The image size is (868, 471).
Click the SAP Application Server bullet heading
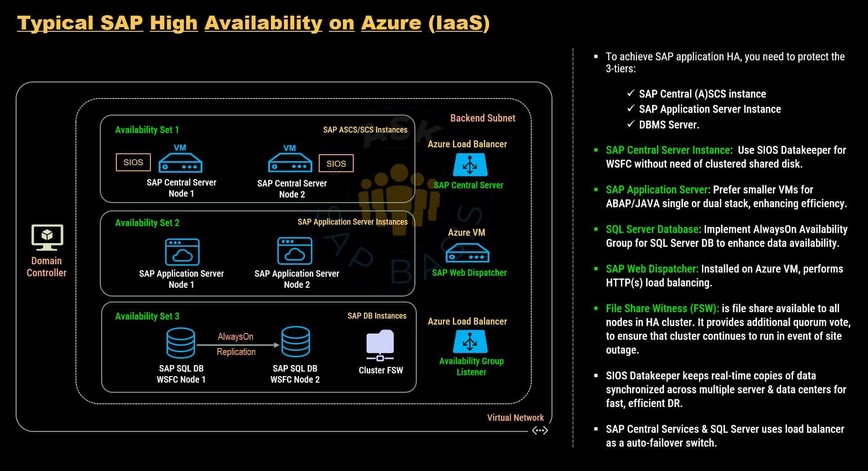(x=658, y=190)
